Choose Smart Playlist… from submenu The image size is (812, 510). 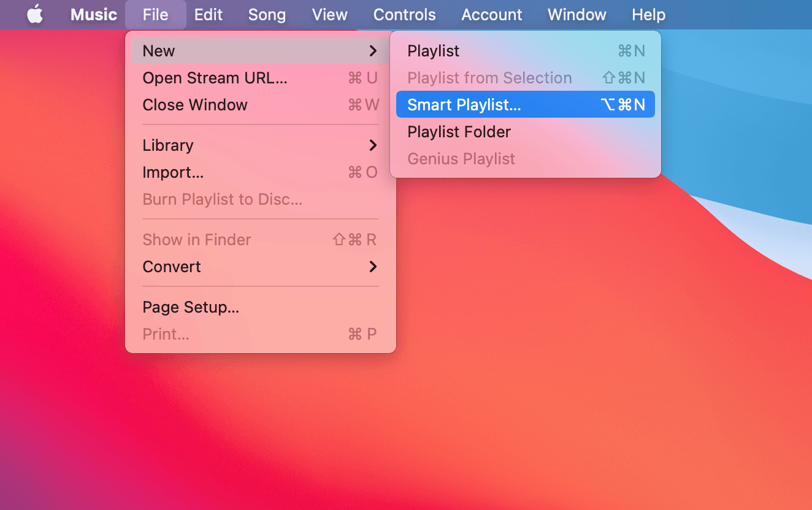pos(526,105)
